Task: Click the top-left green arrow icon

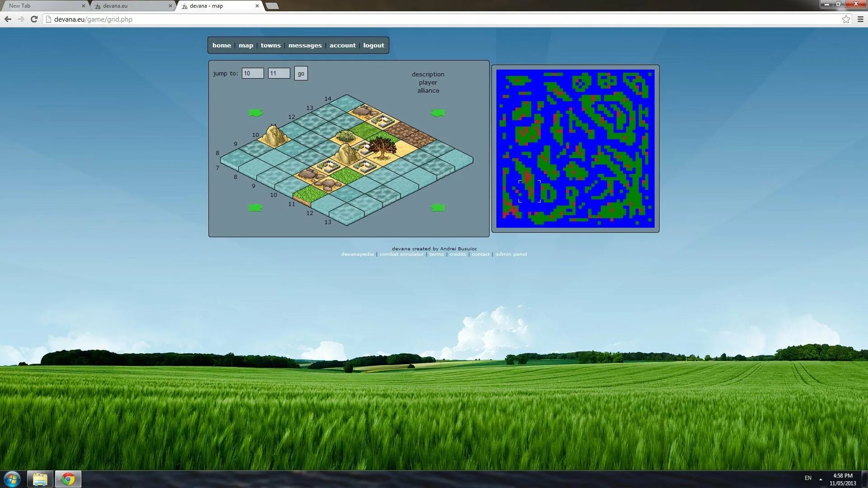Action: click(x=255, y=113)
